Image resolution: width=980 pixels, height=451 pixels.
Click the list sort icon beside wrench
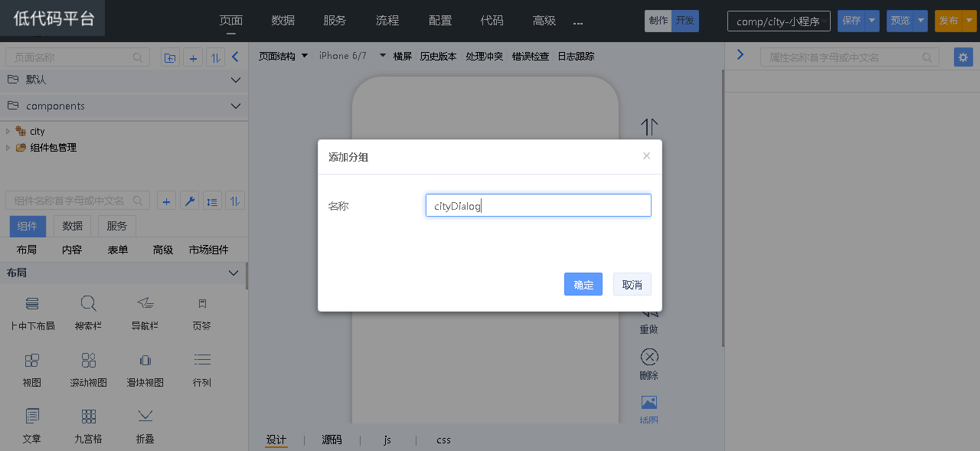pos(212,201)
